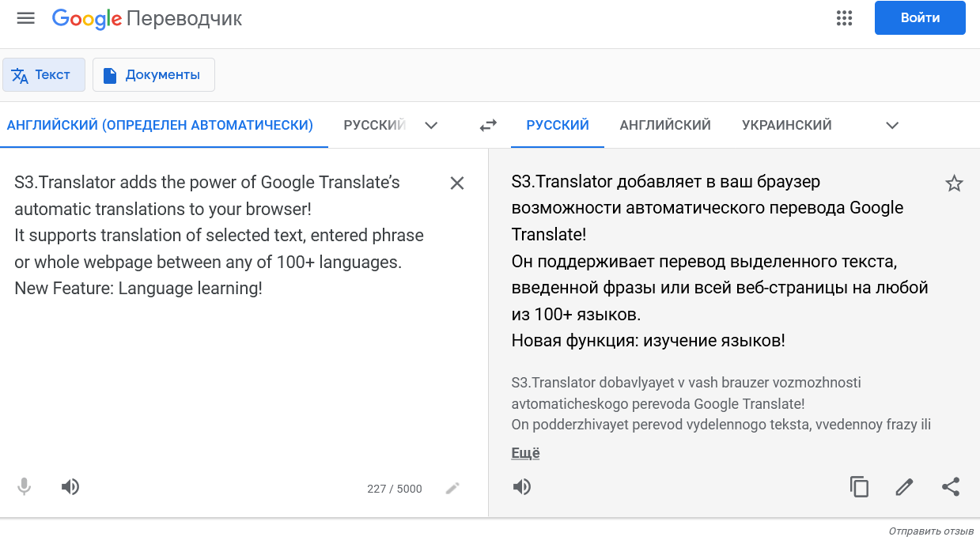This screenshot has width=980, height=548.
Task: Click the 227 / 5000 character counter
Action: pyautogui.click(x=395, y=489)
